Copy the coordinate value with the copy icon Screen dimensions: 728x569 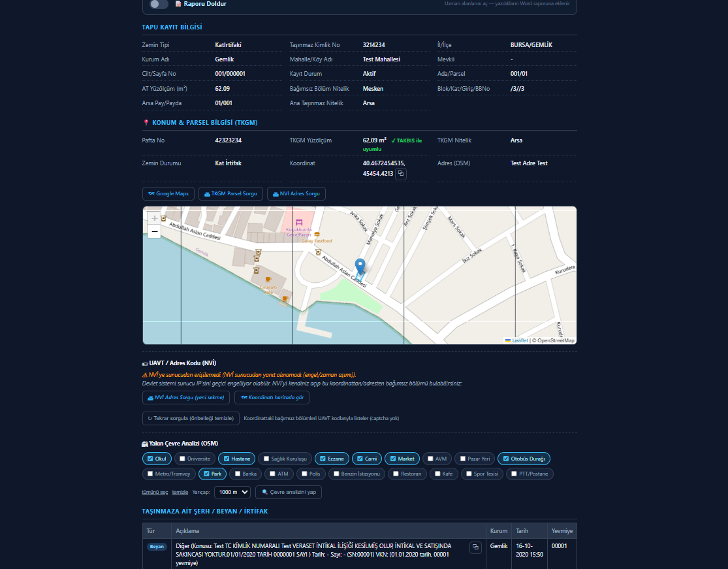401,174
